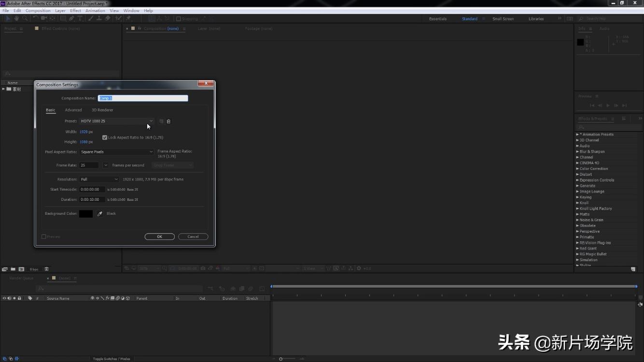Open the Window menu
This screenshot has width=644, height=362.
131,11
